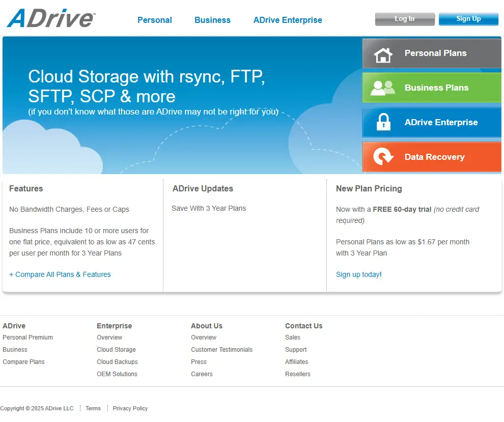504x422 pixels.
Task: Open the Support footer link
Action: click(296, 350)
